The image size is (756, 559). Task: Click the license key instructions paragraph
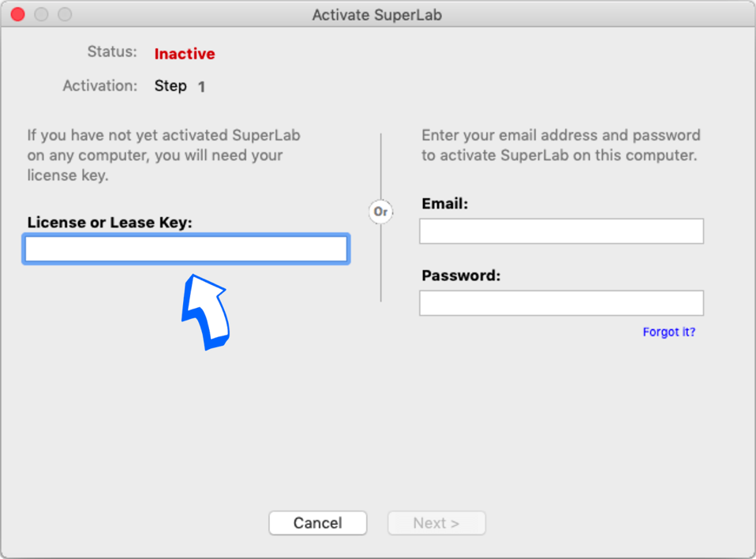[x=163, y=156]
